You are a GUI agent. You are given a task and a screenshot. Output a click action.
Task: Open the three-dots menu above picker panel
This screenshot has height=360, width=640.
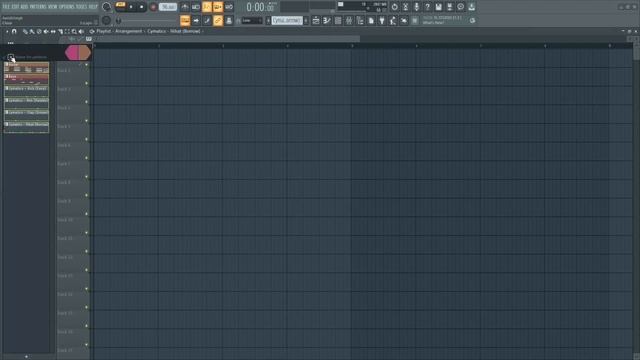pyautogui.click(x=11, y=43)
